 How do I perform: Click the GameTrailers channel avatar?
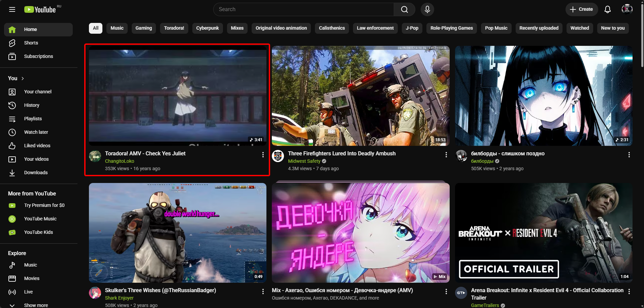coord(461,293)
